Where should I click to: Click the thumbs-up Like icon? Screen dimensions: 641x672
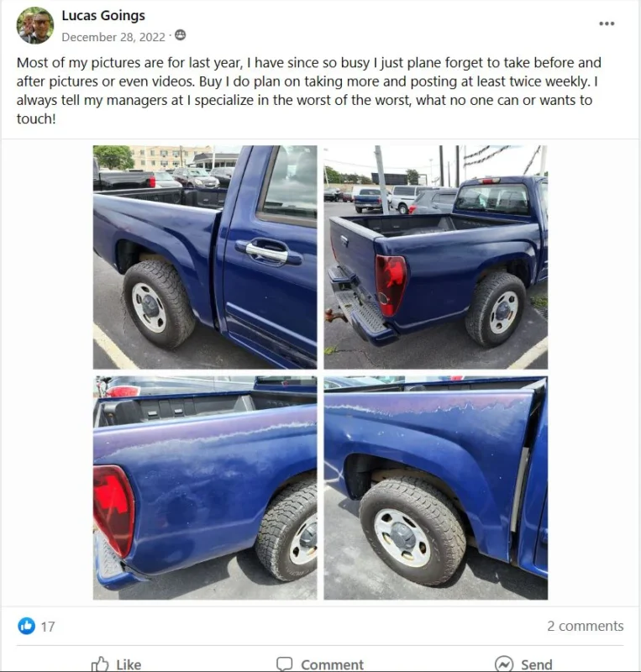(100, 664)
